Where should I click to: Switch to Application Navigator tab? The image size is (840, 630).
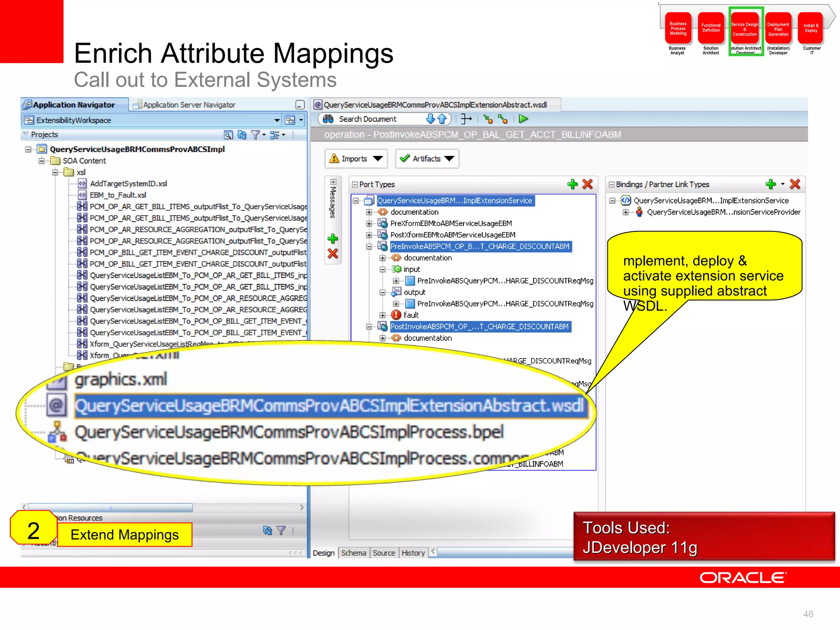point(74,105)
